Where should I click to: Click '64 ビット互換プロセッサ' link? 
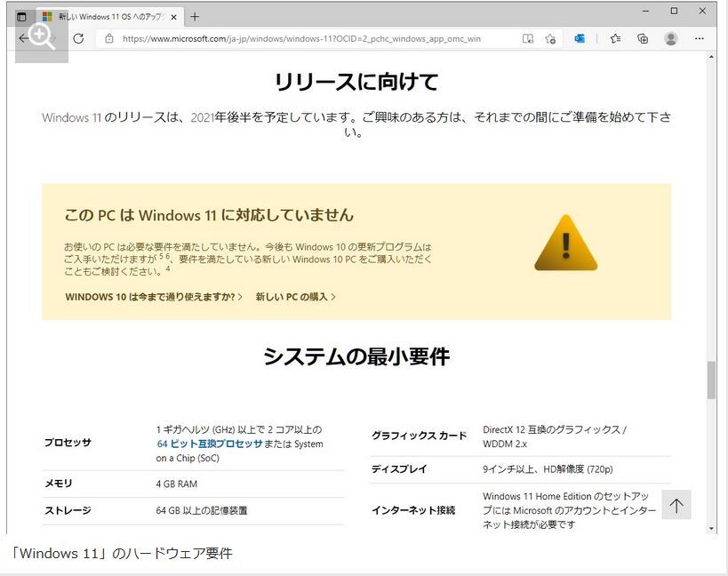(210, 444)
